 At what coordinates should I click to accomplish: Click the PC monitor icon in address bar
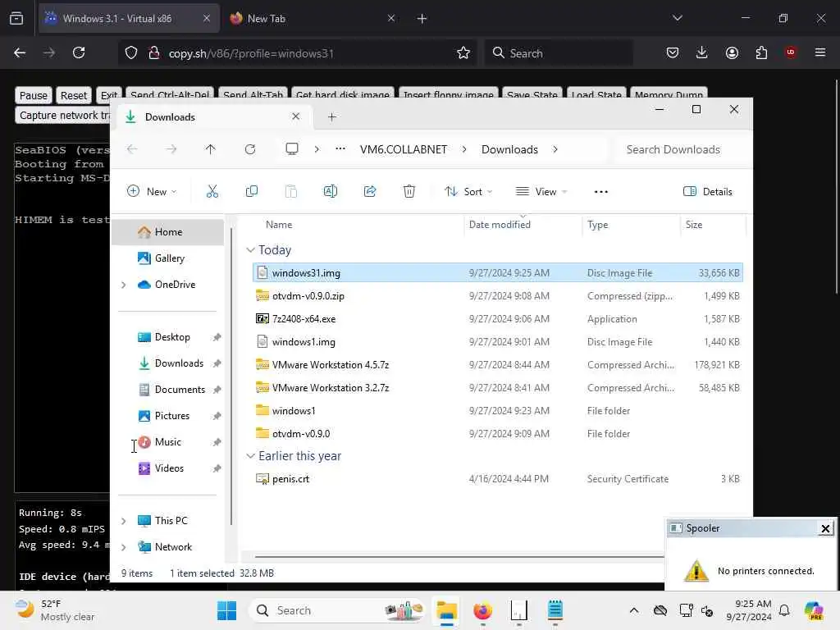click(x=292, y=149)
